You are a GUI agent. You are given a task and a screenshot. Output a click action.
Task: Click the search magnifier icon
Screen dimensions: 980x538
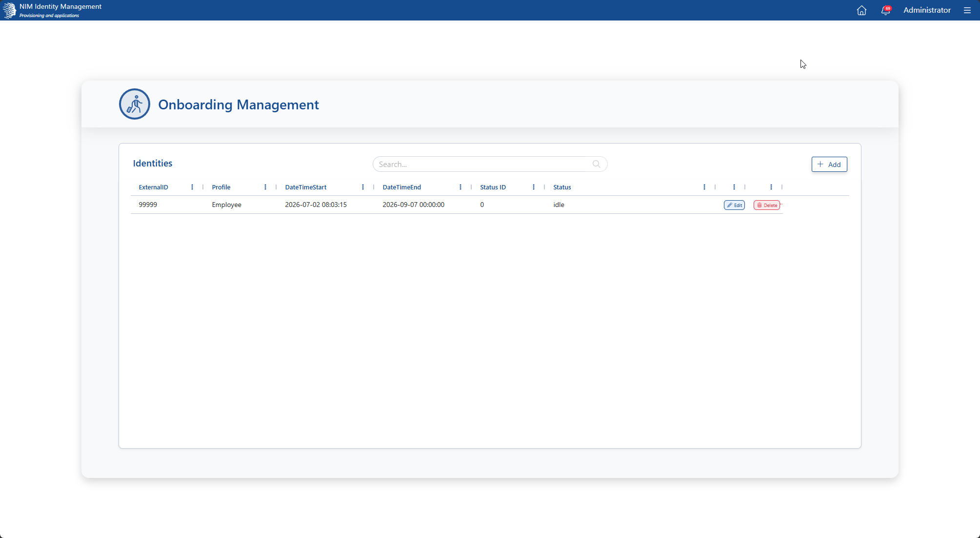click(x=596, y=164)
